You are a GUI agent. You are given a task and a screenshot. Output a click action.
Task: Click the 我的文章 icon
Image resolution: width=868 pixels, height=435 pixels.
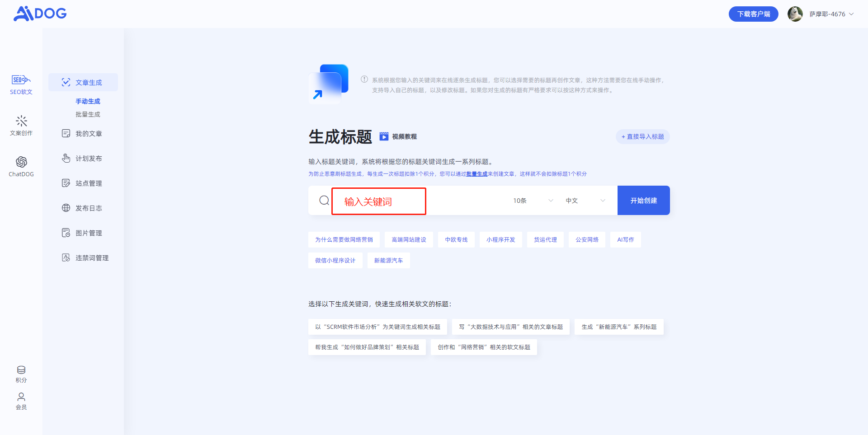click(66, 133)
